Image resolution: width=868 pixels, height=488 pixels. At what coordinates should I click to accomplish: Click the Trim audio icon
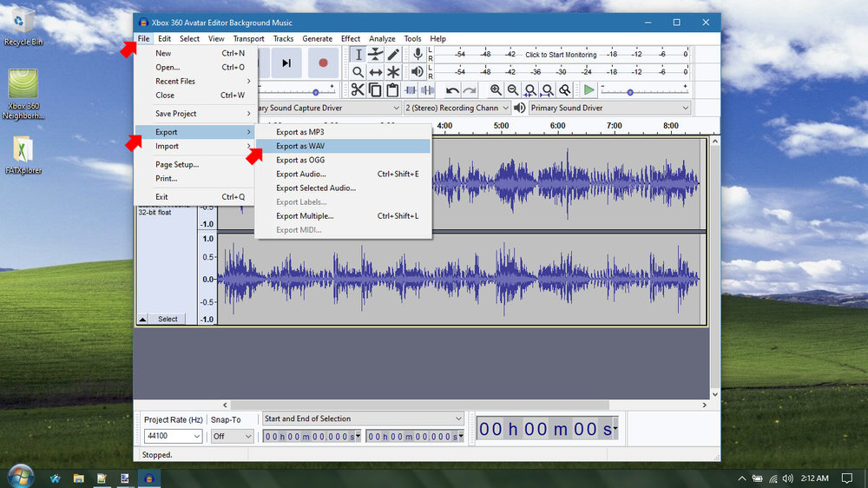pos(411,89)
